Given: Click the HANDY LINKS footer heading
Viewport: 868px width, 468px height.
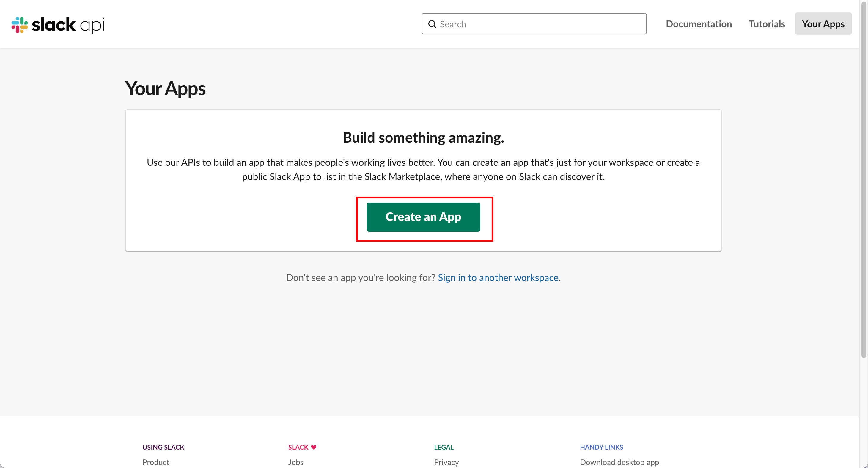Looking at the screenshot, I should click(601, 447).
